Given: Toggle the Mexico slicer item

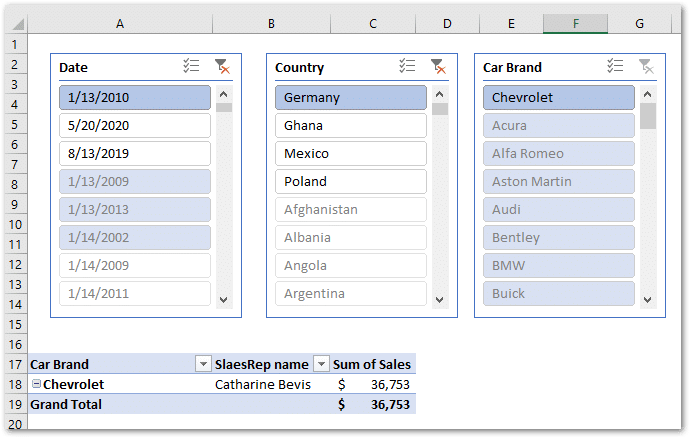Looking at the screenshot, I should click(x=350, y=154).
